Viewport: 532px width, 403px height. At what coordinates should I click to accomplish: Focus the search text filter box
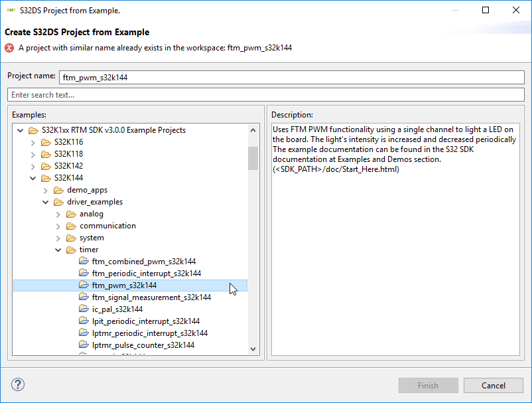[265, 95]
